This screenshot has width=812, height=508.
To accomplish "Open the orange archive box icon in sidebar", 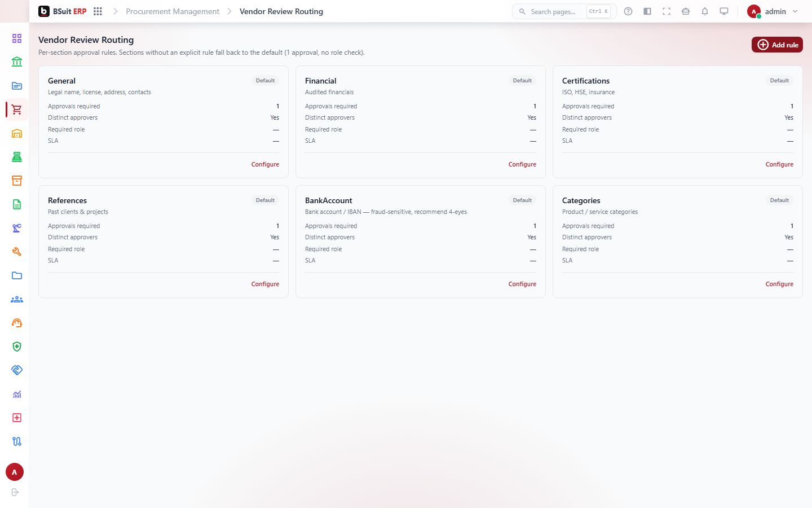I will coord(17,181).
